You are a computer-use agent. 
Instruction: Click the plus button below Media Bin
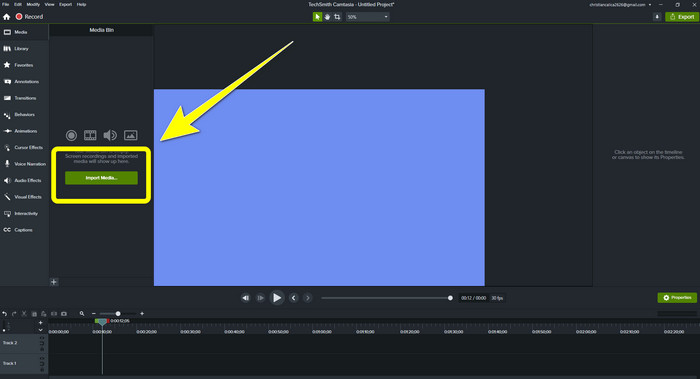(54, 282)
